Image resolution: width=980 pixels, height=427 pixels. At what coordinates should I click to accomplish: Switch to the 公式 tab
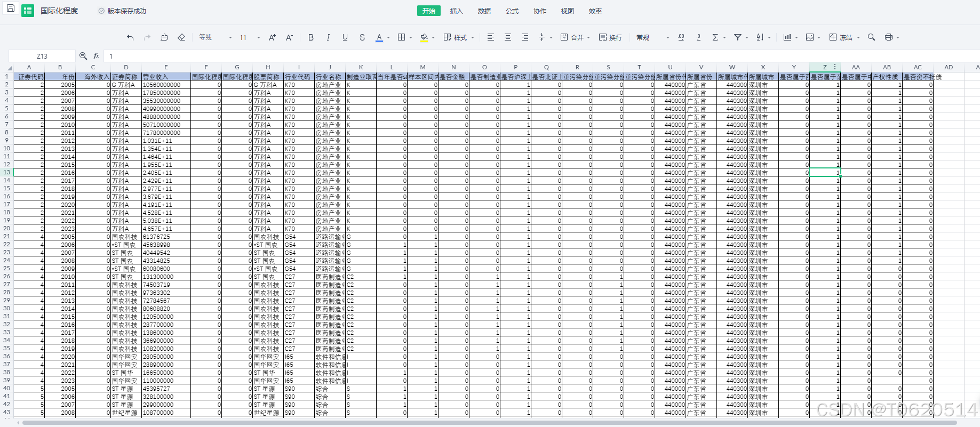click(512, 11)
